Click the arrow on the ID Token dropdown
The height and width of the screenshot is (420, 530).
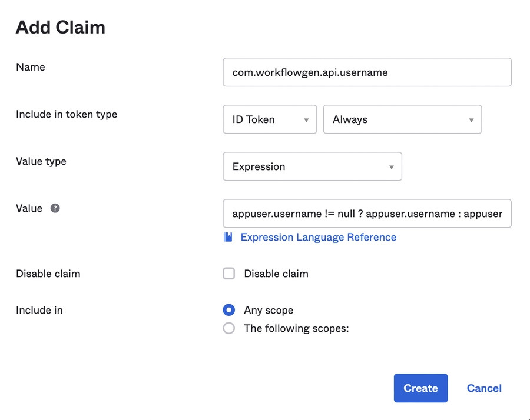[x=306, y=120]
